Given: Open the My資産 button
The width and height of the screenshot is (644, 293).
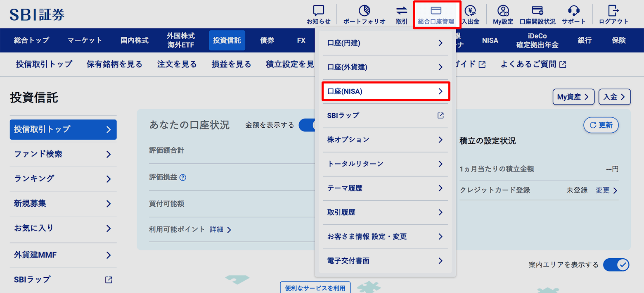Looking at the screenshot, I should point(574,97).
